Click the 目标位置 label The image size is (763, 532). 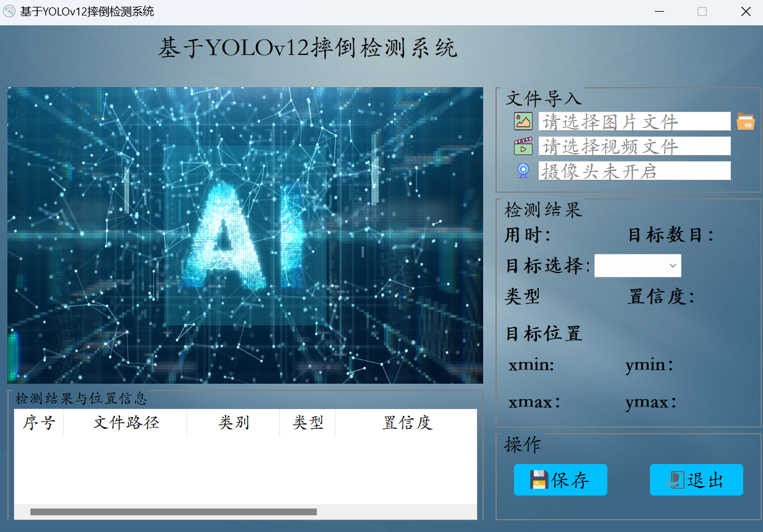tap(544, 334)
